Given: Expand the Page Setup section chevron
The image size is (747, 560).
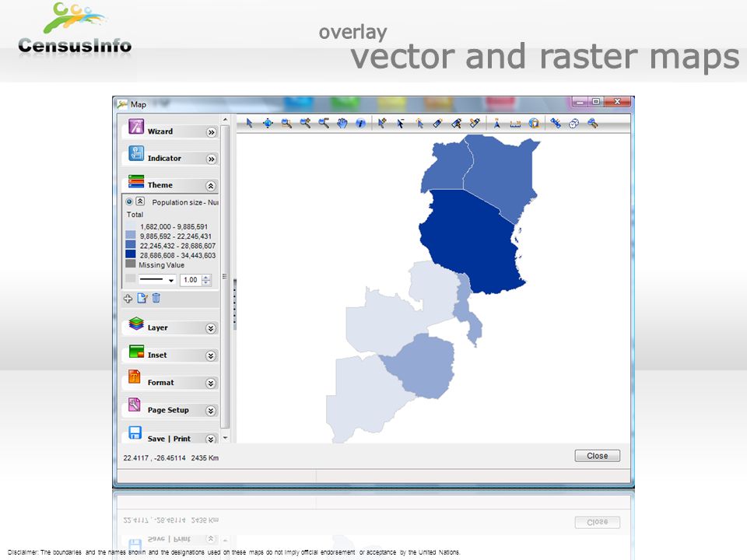Looking at the screenshot, I should [211, 411].
